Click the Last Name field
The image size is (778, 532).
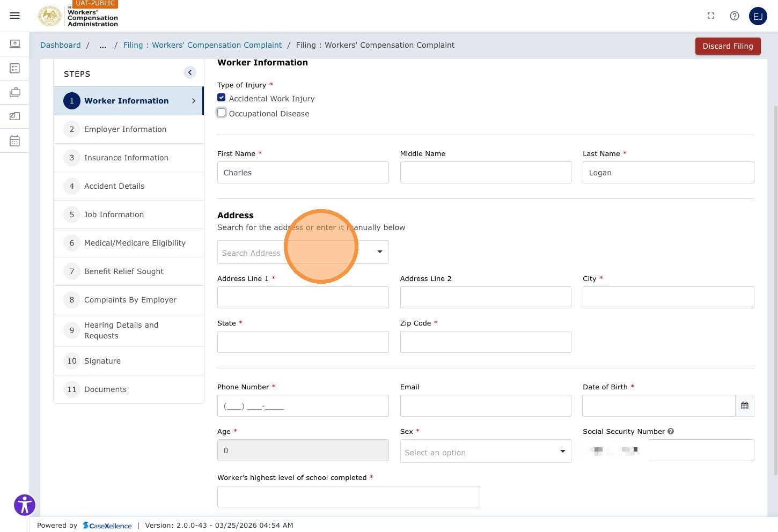[669, 173]
